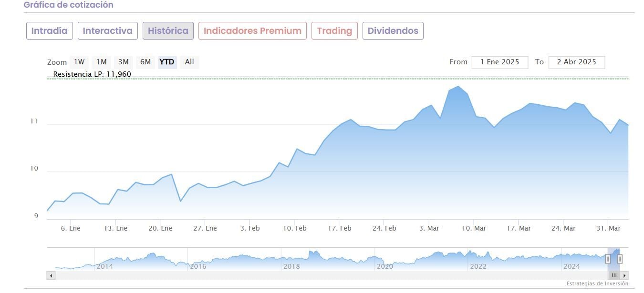Go to the Trading tab
Image resolution: width=644 pixels, height=293 pixels.
(x=334, y=31)
